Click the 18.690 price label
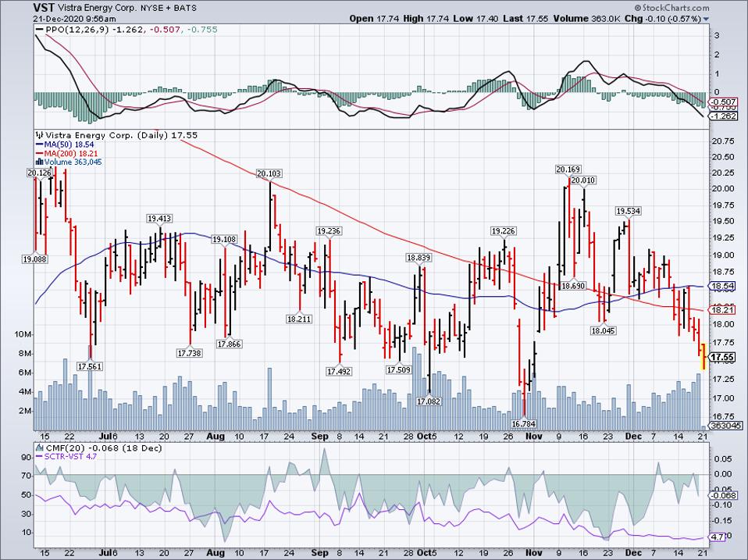748x560 pixels. [572, 286]
